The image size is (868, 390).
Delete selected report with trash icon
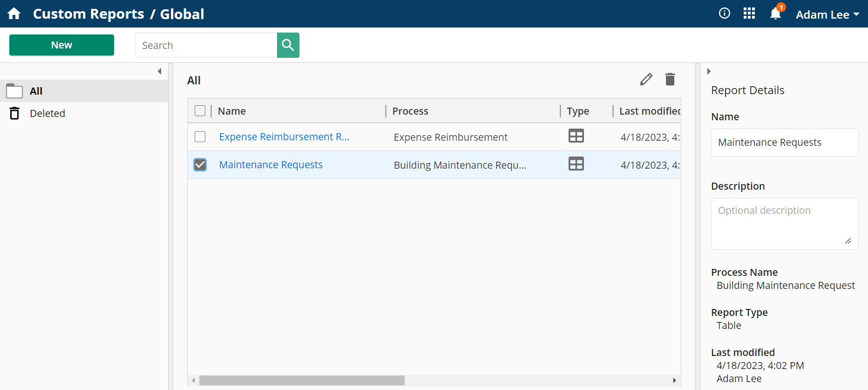coord(670,80)
